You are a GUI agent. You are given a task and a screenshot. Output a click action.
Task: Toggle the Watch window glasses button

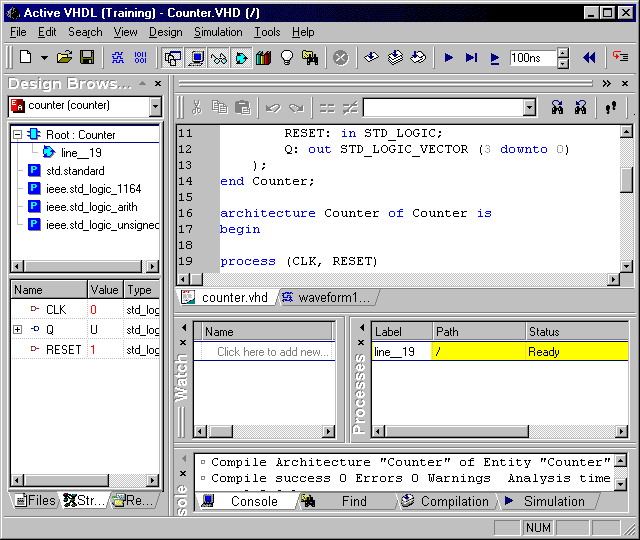click(218, 58)
